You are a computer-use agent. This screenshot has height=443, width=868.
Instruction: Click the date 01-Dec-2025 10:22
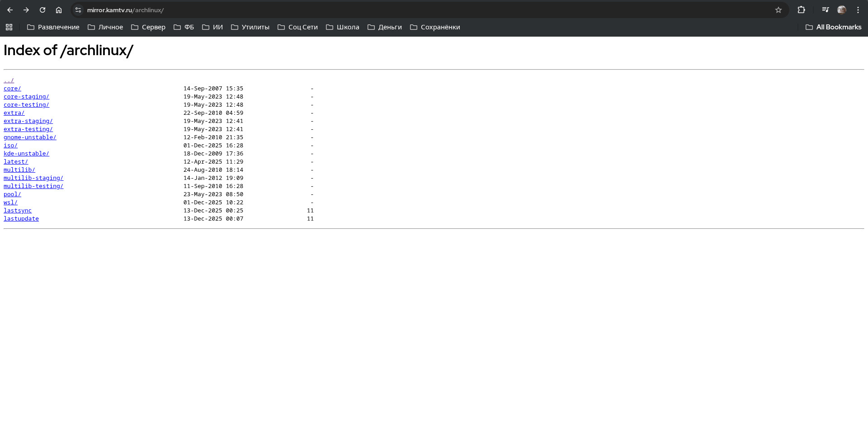click(213, 203)
